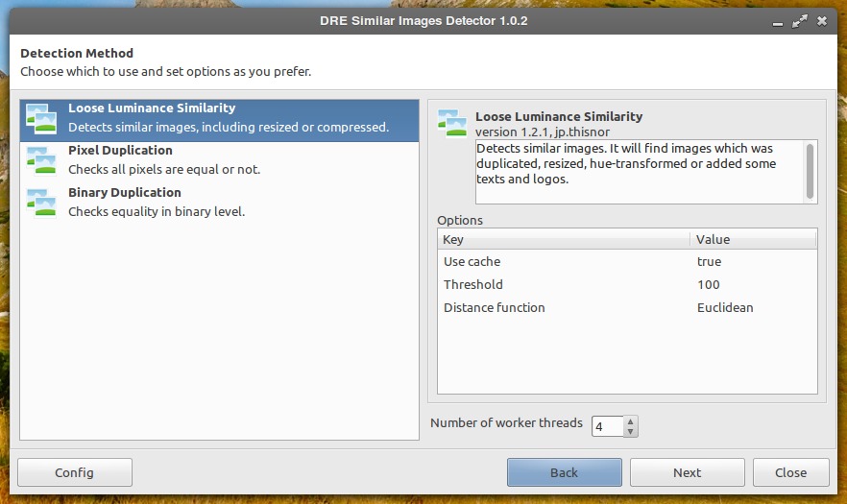Image resolution: width=847 pixels, height=504 pixels.
Task: Select Loose Luminance Similarity detection method
Action: (x=219, y=120)
